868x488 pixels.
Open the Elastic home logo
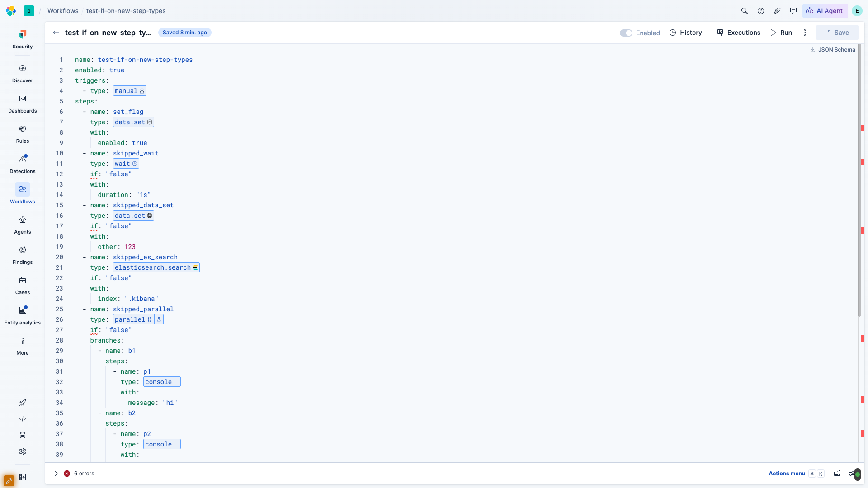coord(11,11)
